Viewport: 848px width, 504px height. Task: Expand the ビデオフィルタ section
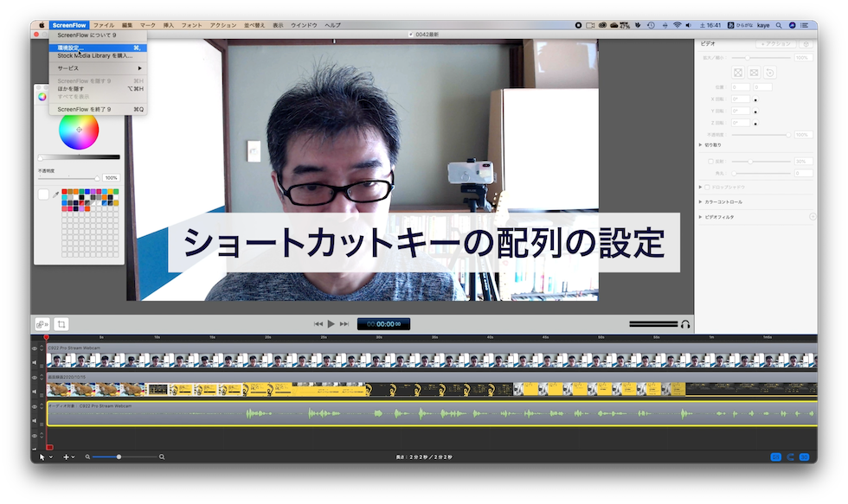click(701, 217)
